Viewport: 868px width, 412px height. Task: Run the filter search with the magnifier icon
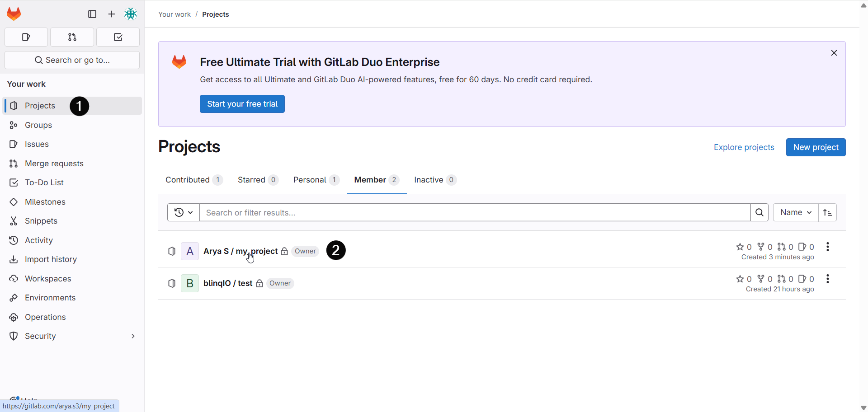759,212
